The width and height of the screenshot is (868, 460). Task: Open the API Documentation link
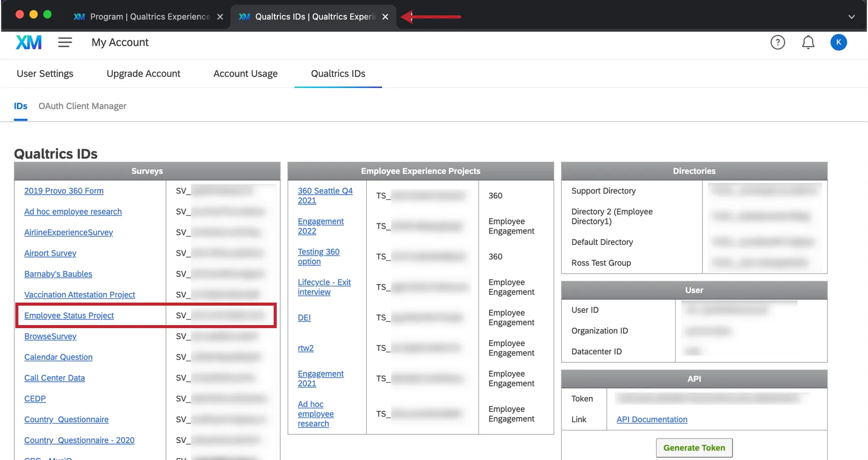click(652, 419)
